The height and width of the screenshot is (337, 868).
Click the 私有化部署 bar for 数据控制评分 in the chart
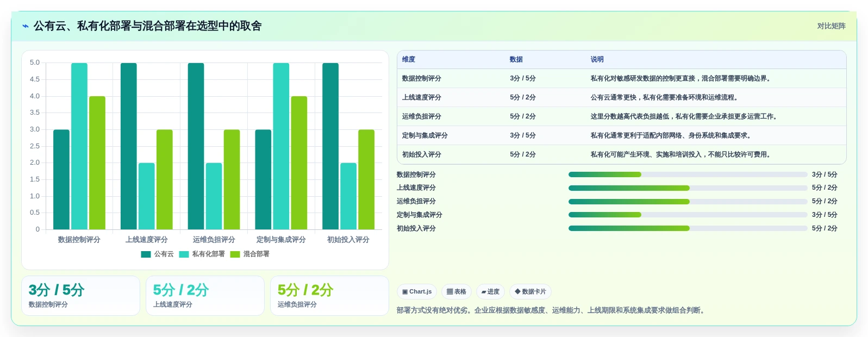[x=79, y=146]
